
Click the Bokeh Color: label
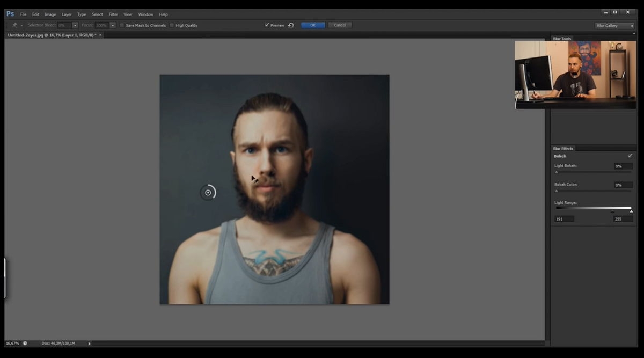coord(566,185)
